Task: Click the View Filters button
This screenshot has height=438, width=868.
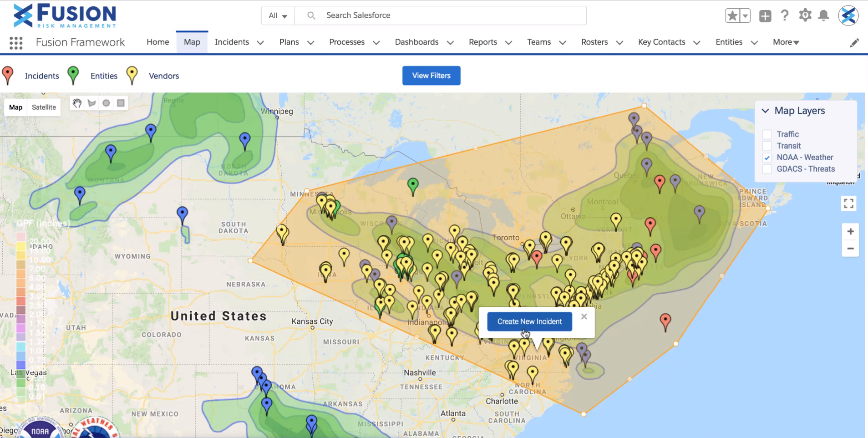Action: [431, 76]
